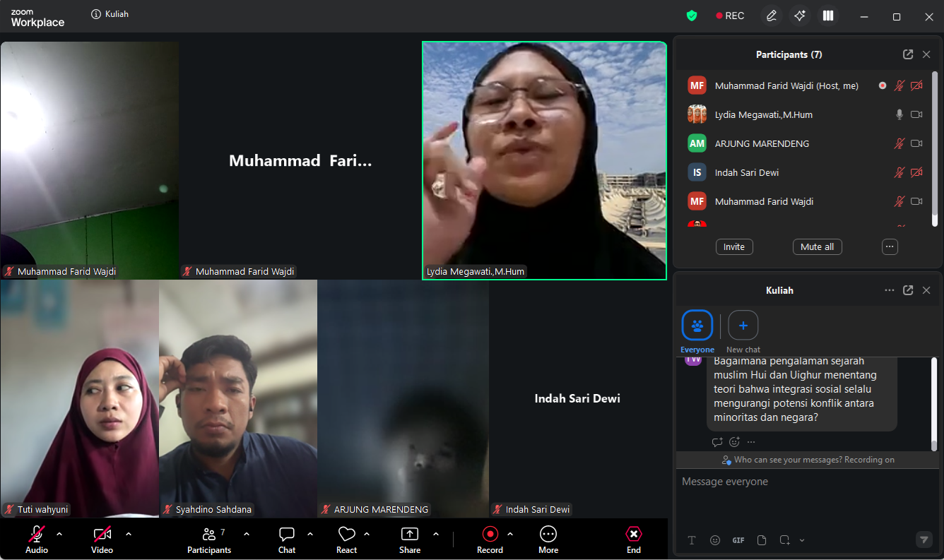Send the chat message with arrow button
This screenshot has width=944, height=560.
coord(924,540)
